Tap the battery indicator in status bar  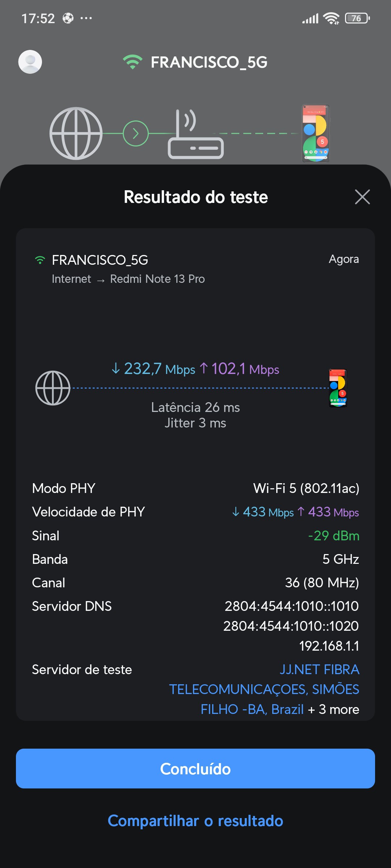pyautogui.click(x=357, y=18)
